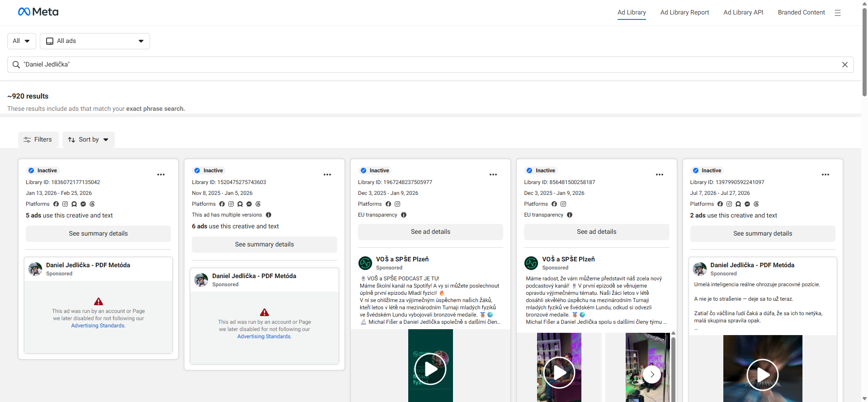Open Advertising Standards link in ad 1520475275743603
868x402 pixels.
pyautogui.click(x=264, y=336)
